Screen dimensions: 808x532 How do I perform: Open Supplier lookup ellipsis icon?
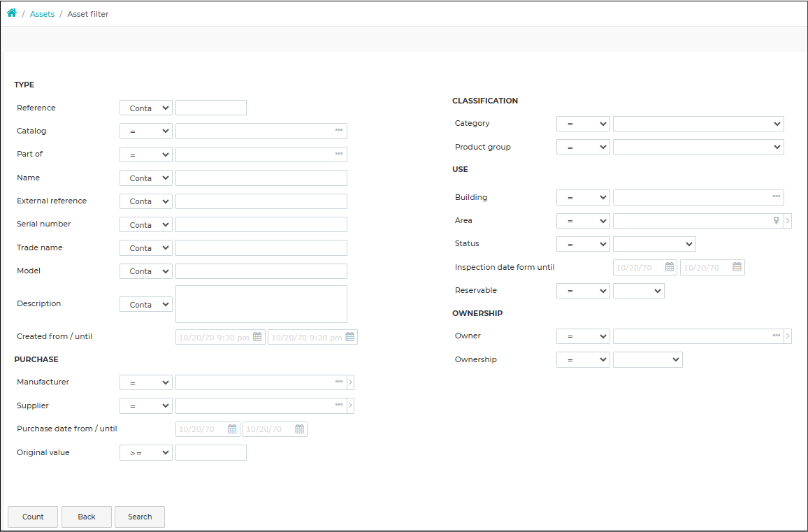tap(338, 405)
